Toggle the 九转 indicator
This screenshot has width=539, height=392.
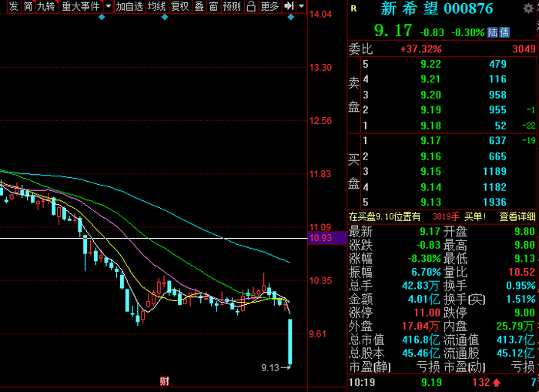(x=47, y=6)
